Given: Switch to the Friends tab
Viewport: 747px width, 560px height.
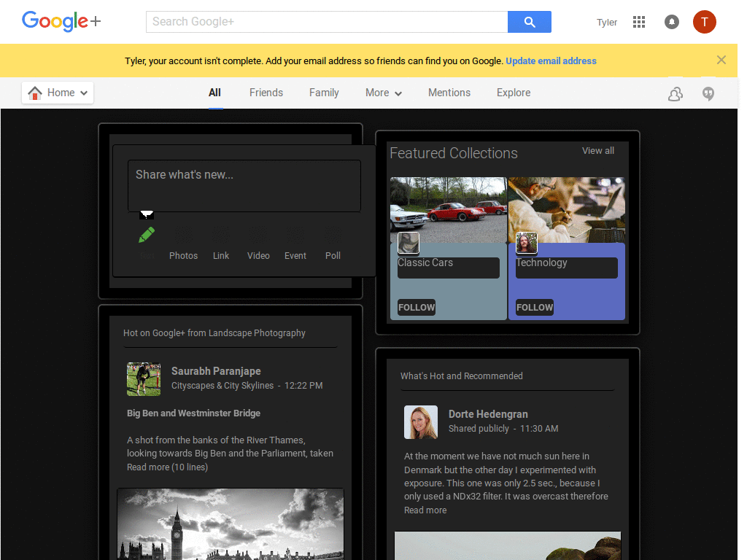Looking at the screenshot, I should 266,93.
